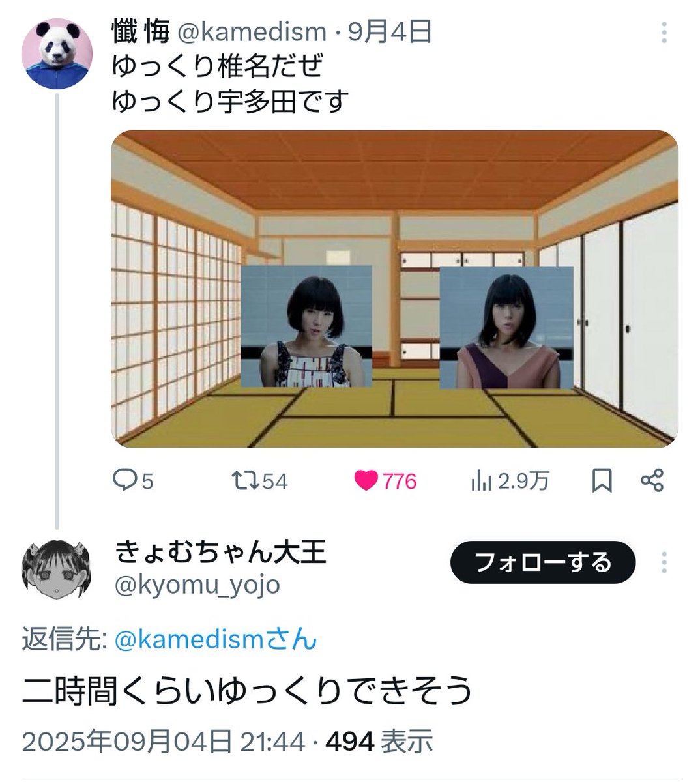Open more options on kamedism's tweet
This screenshot has height=782, width=700.
[x=664, y=32]
